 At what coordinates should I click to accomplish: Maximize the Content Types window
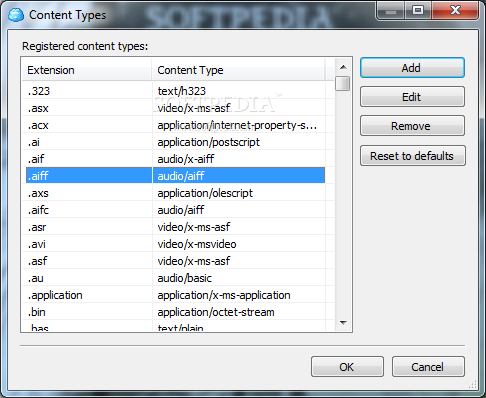(418, 11)
